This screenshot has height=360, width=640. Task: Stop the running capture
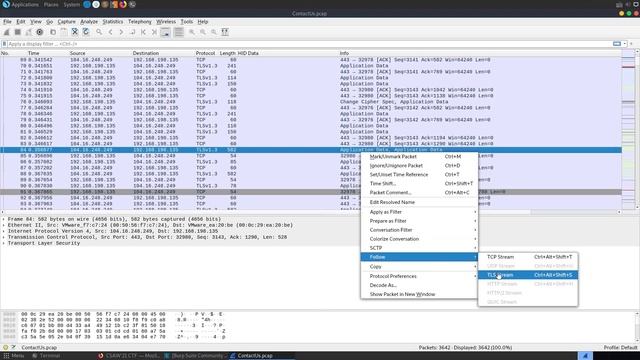point(18,32)
